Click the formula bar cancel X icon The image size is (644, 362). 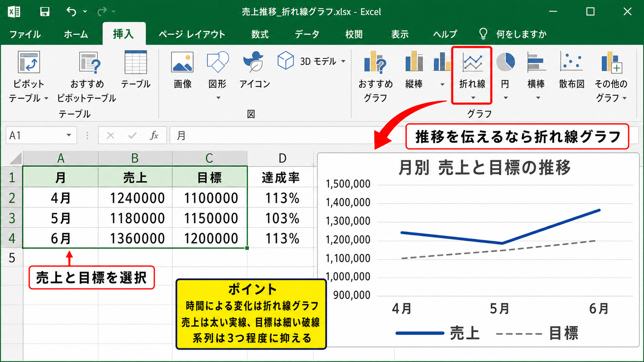point(111,135)
